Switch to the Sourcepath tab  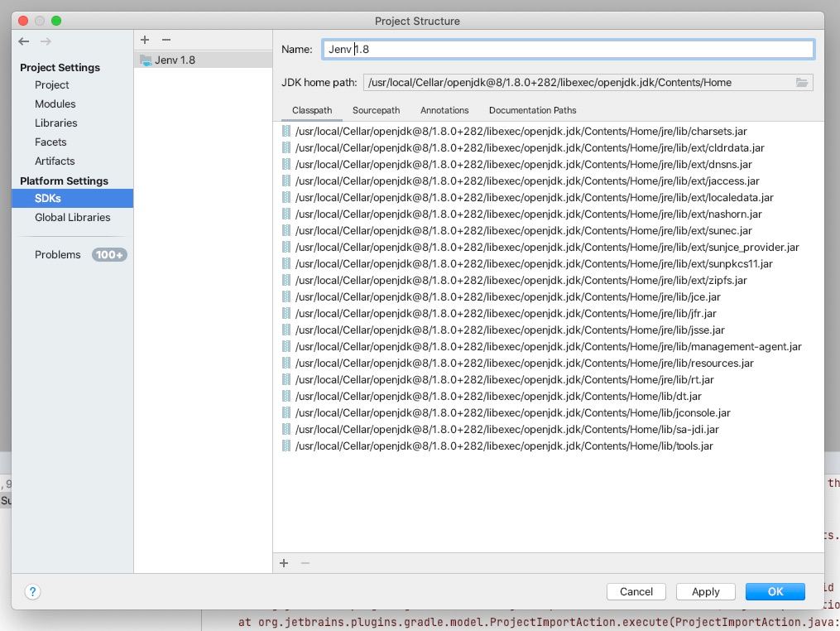(x=376, y=110)
